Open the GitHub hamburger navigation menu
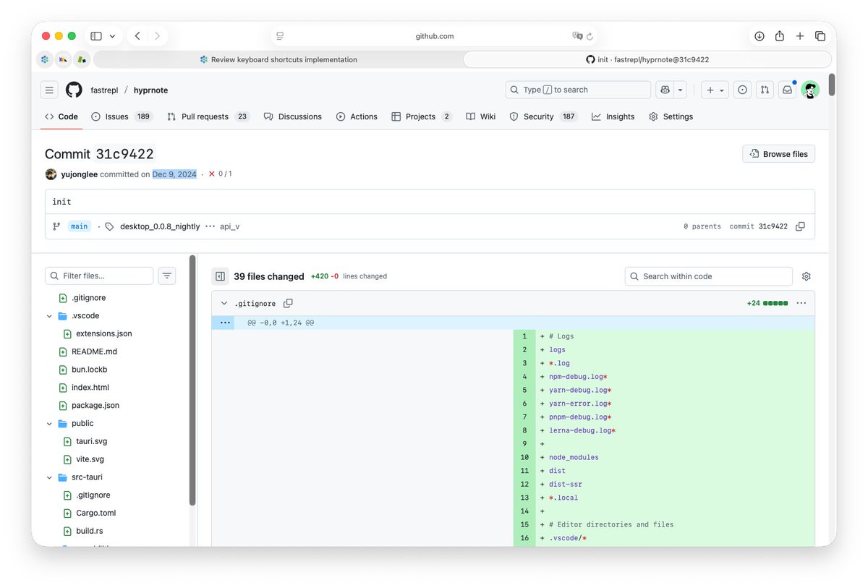 [x=49, y=90]
